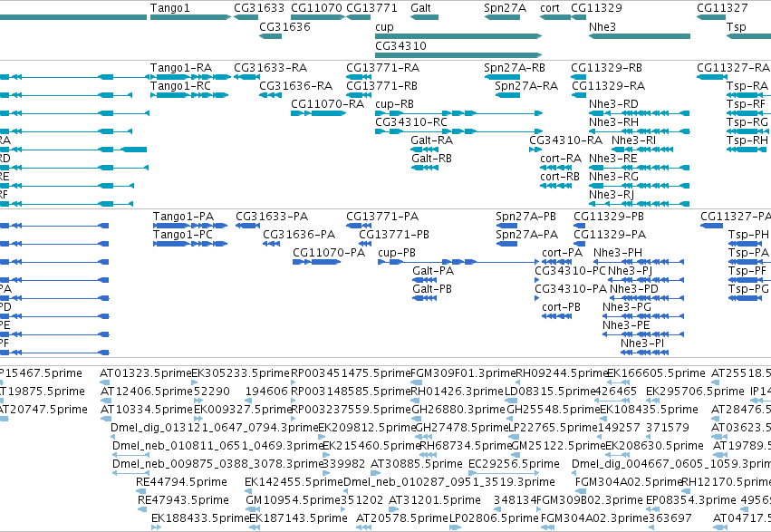Click the CG11327-PA protein label
The height and width of the screenshot is (532, 771).
736,217
